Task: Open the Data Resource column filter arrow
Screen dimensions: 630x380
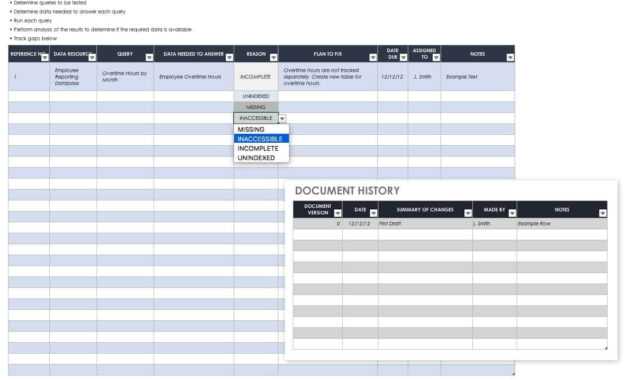Action: 92,58
